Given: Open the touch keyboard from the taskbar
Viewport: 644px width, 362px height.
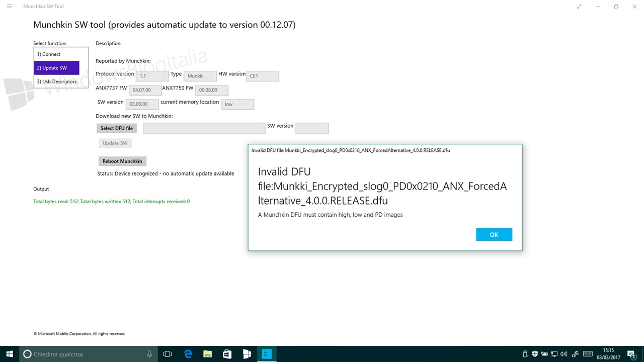Looking at the screenshot, I should click(588, 354).
